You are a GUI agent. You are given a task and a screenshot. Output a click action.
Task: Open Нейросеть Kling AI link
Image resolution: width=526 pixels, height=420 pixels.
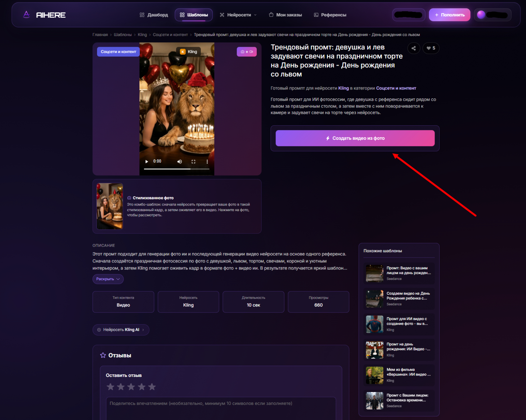click(121, 330)
